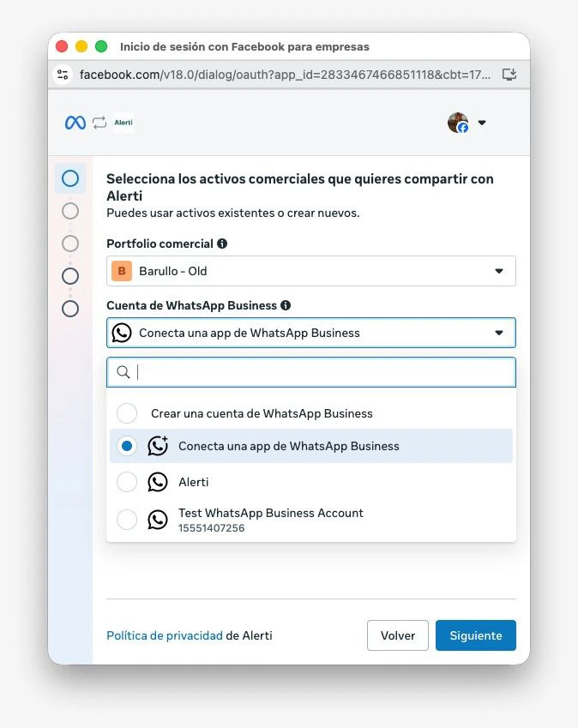Screen dimensions: 578x728
Task: Collapse the WhatsApp Business account dropdown
Action: (x=311, y=333)
